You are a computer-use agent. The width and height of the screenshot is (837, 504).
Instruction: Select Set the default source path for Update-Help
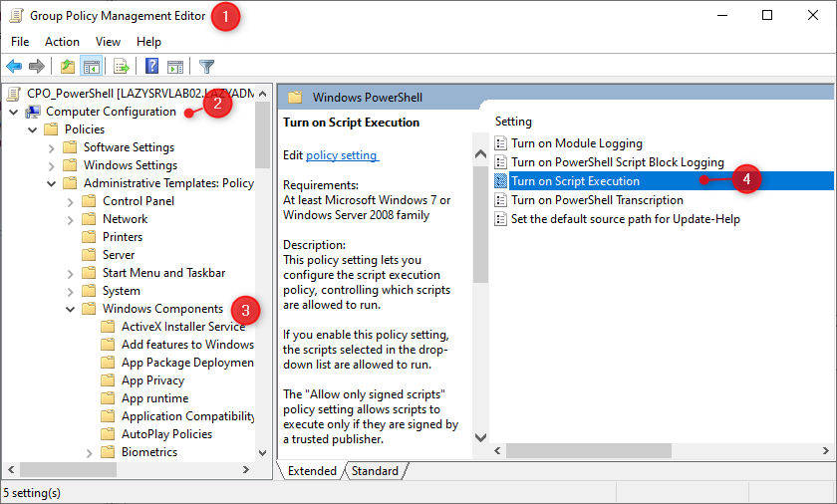coord(625,219)
